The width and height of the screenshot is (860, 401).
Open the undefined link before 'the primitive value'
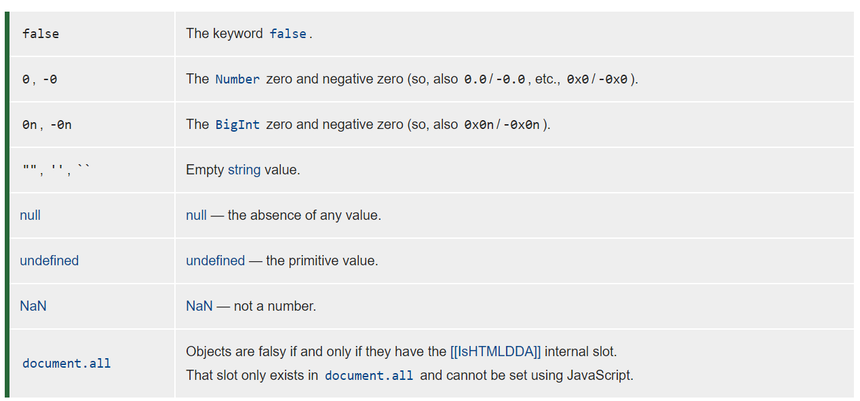coord(215,260)
